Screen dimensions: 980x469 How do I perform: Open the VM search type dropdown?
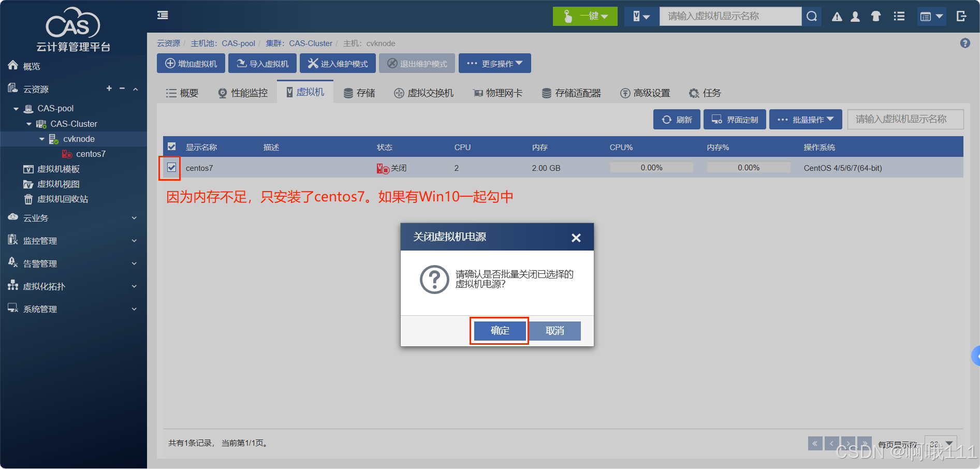coord(641,16)
